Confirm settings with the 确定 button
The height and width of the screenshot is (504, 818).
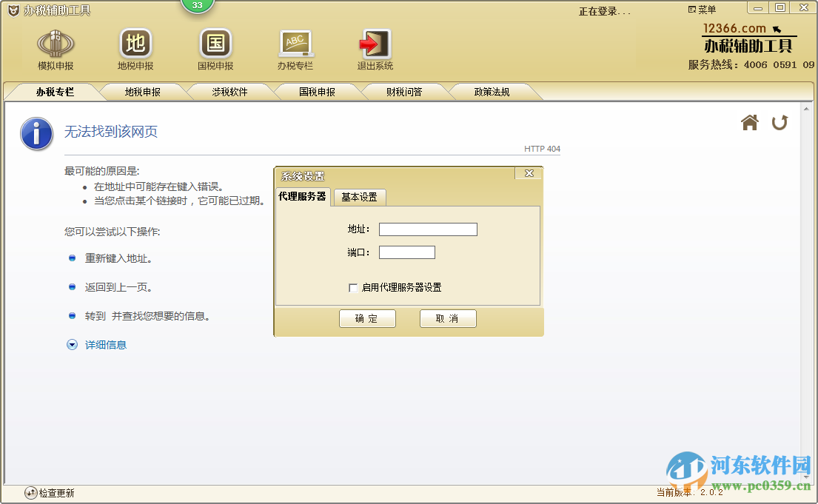[x=367, y=318]
